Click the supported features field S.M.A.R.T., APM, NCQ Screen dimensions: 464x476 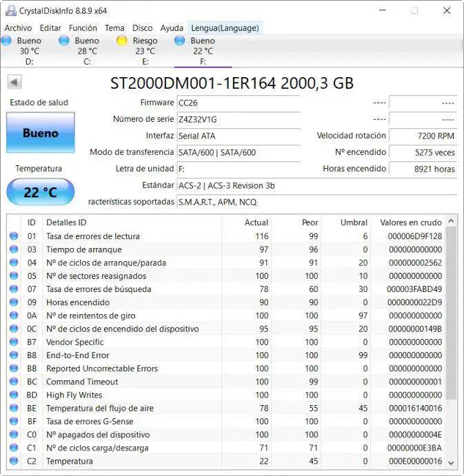click(317, 202)
